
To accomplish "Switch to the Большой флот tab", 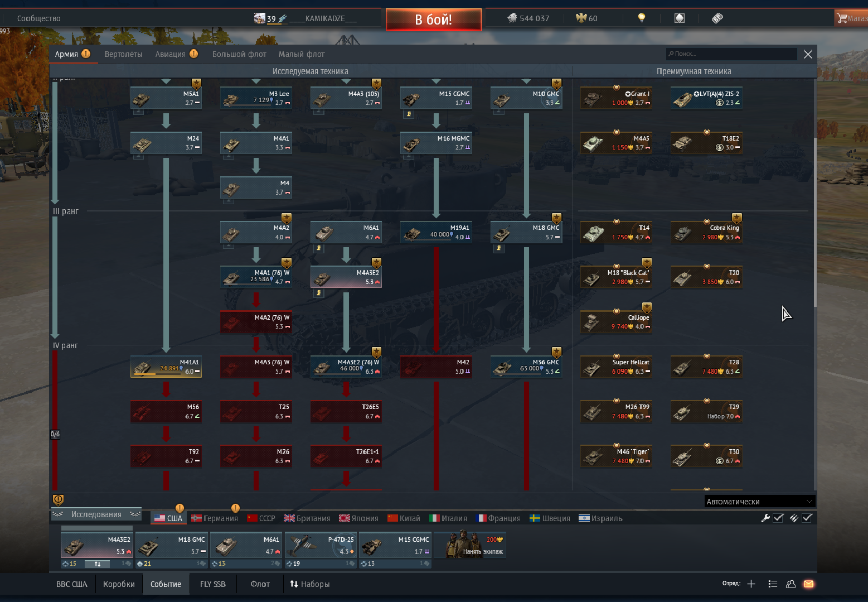I will point(239,54).
